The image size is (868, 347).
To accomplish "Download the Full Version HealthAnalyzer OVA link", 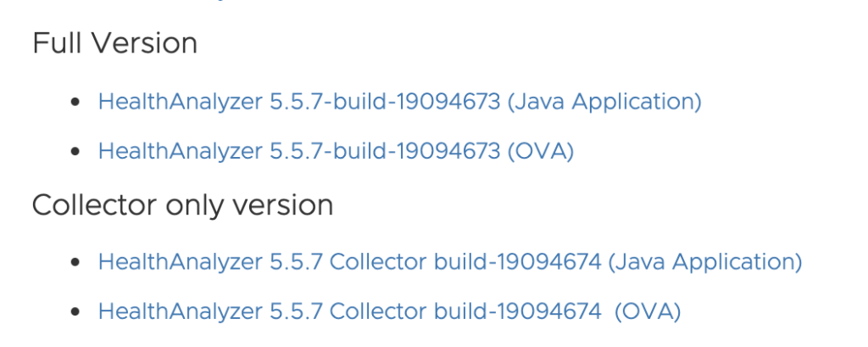I will pos(336,151).
